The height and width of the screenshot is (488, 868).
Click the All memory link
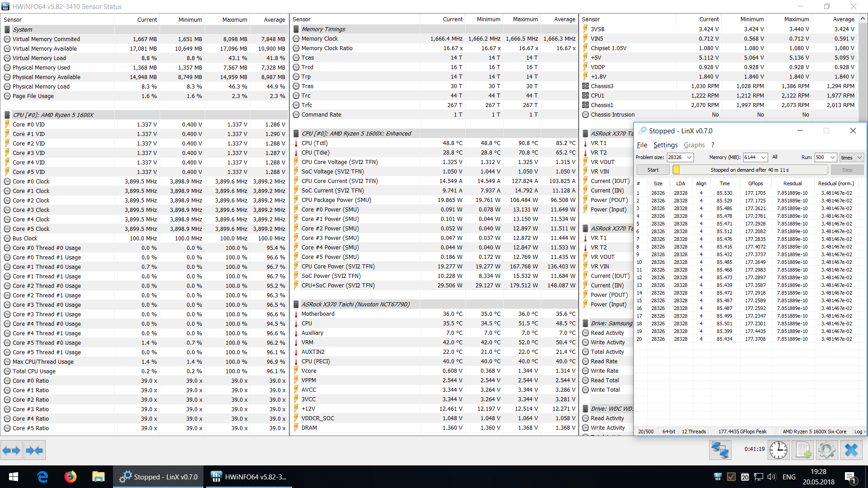[x=775, y=157]
